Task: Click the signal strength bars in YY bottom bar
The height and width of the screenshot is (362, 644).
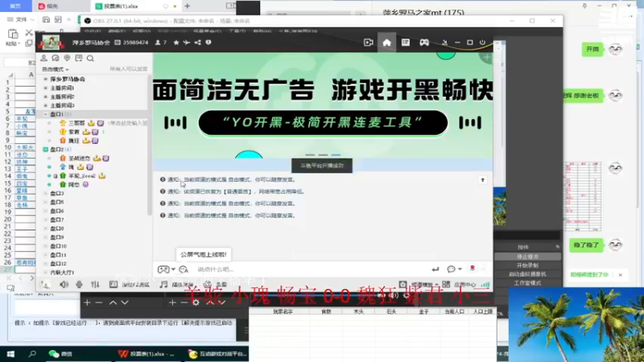Action: 485,284
